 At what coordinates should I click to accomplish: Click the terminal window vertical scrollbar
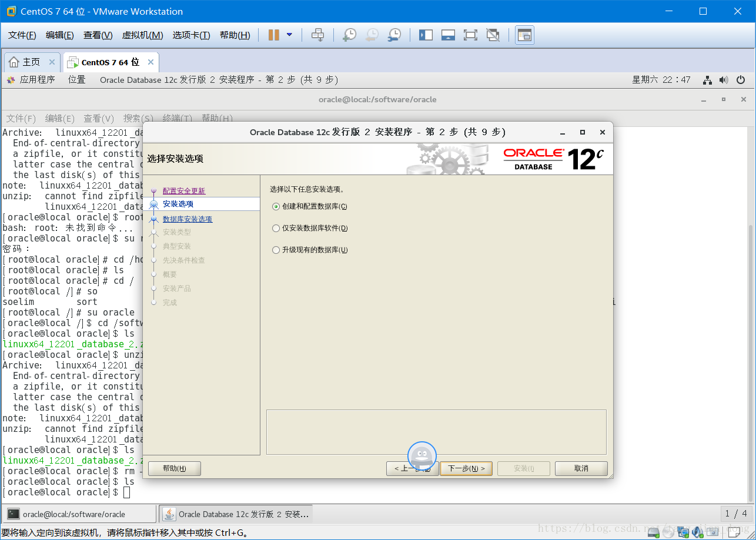750,364
